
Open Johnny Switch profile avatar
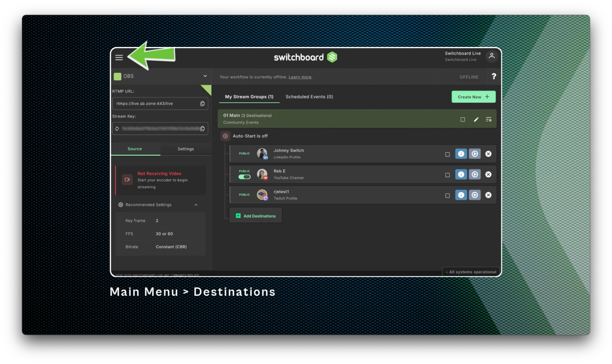tap(262, 154)
